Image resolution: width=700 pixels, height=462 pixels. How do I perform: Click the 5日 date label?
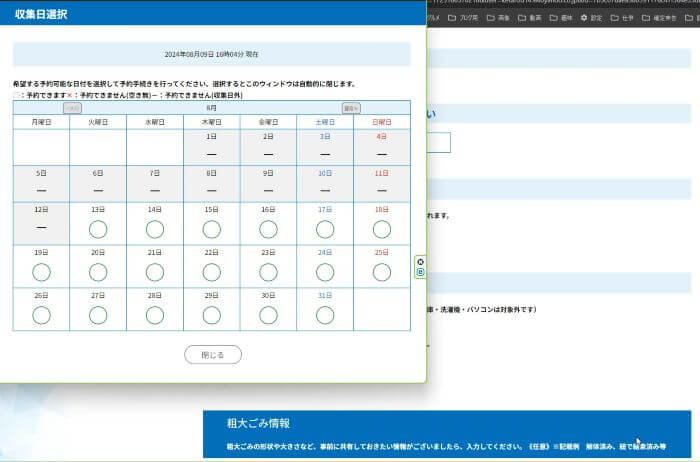tap(41, 173)
